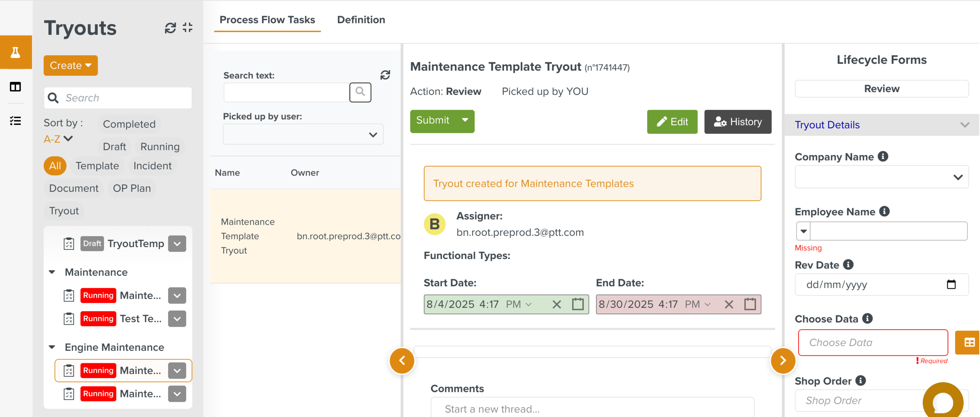Screen dimensions: 980x417
Task: Collapse the Engine Maintenance tree group
Action: point(52,347)
